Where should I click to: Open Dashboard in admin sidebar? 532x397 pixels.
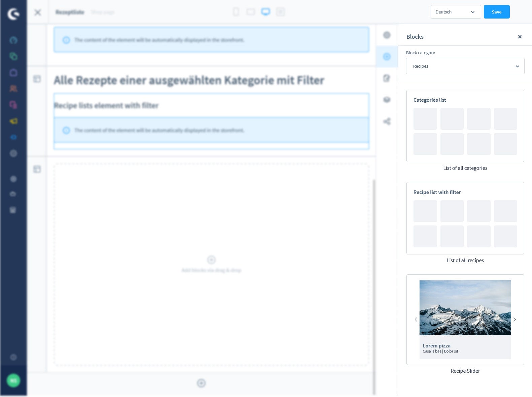point(13,40)
